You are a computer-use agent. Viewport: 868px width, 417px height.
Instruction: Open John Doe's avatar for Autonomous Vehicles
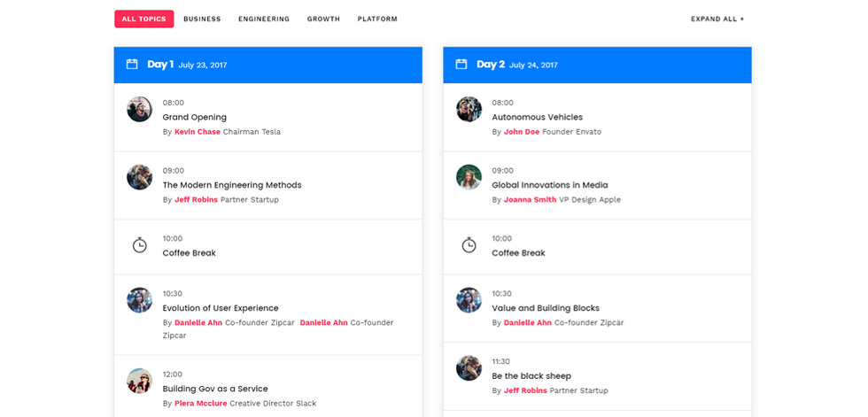[x=469, y=109]
